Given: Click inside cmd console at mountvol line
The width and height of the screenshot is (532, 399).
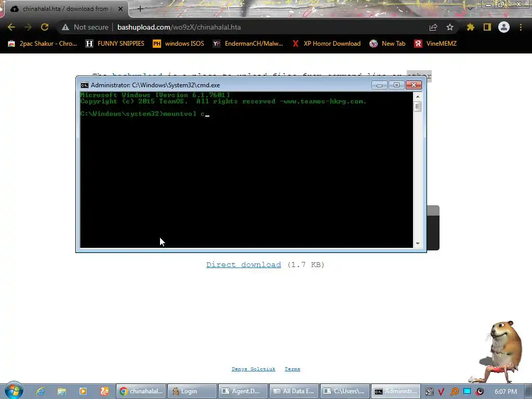Looking at the screenshot, I should click(x=144, y=114).
